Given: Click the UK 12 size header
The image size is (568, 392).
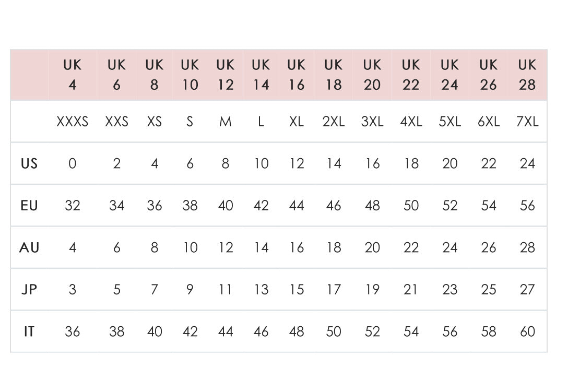Looking at the screenshot, I should point(226,75).
